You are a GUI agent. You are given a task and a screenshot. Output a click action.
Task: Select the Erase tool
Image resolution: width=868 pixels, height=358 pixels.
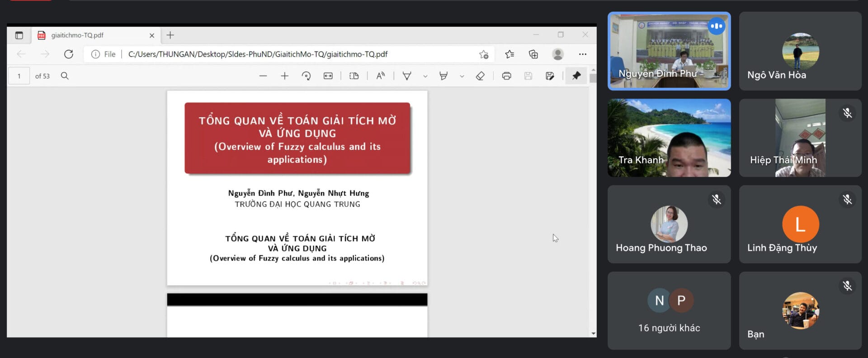[x=480, y=76]
